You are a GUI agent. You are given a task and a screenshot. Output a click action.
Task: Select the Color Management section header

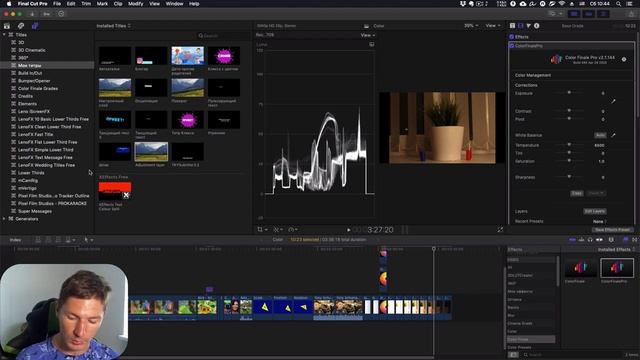point(533,75)
